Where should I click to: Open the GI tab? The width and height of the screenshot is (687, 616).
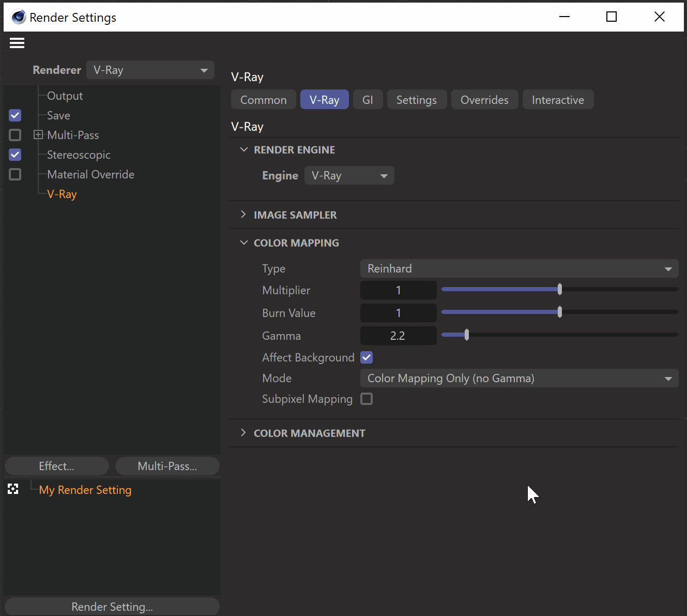(x=368, y=100)
